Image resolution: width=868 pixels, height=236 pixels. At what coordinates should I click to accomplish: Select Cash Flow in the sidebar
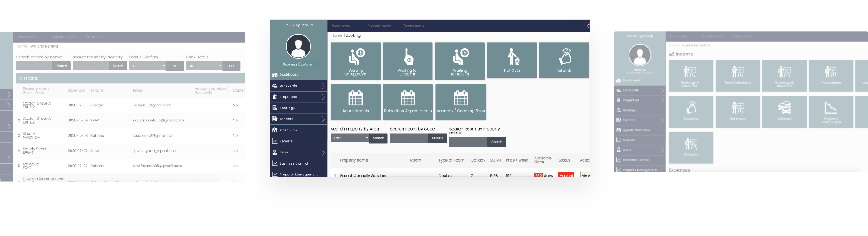288,130
